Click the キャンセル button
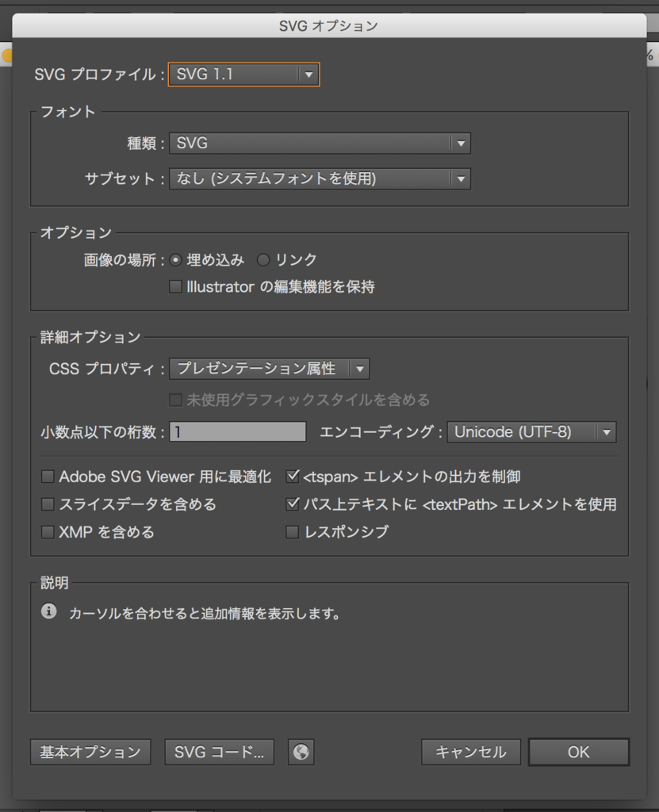Viewport: 659px width, 812px height. click(471, 752)
